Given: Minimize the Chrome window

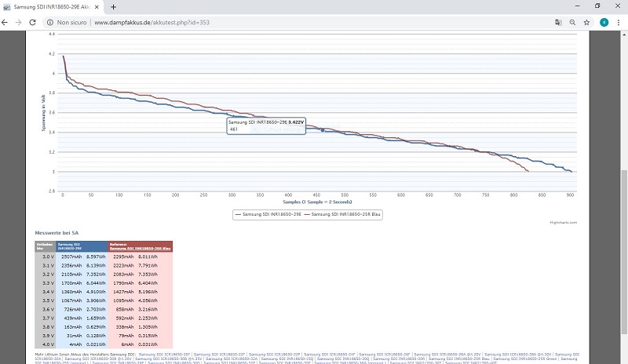Looking at the screenshot, I should (x=577, y=6).
